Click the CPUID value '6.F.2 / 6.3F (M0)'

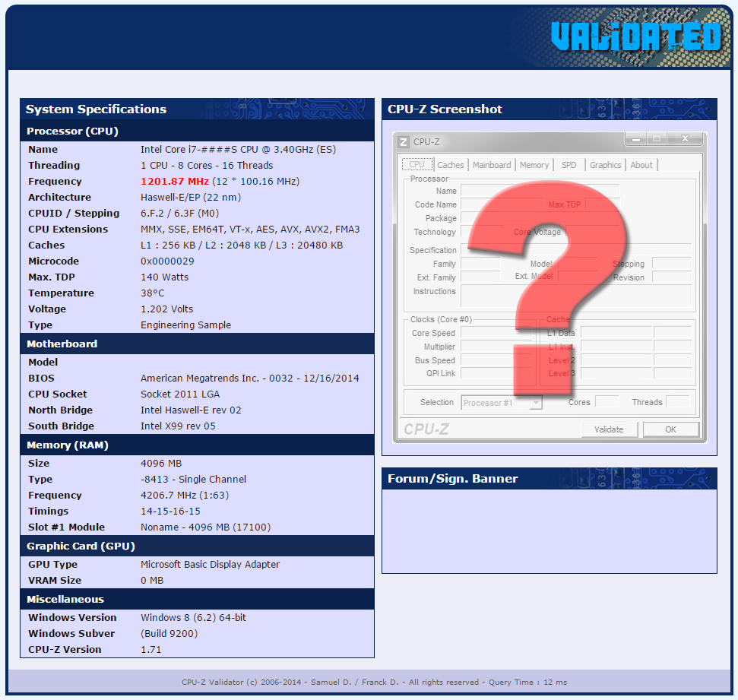[x=180, y=214]
